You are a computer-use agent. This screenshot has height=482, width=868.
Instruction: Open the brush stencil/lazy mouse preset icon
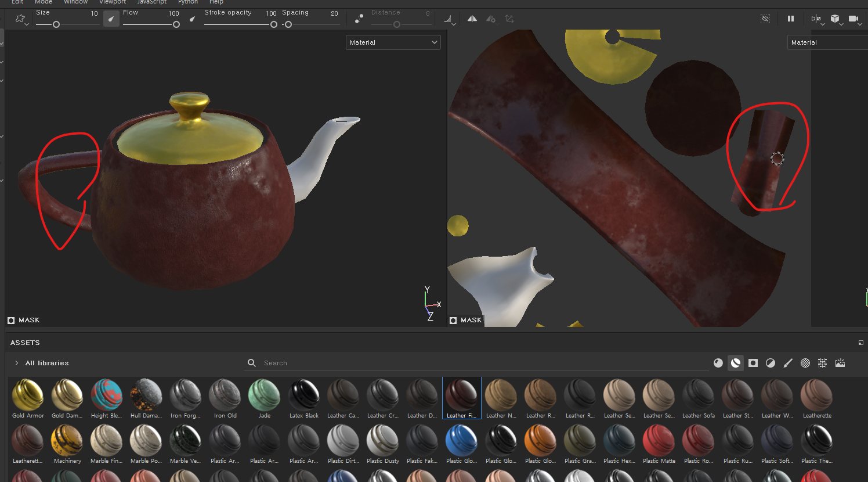click(x=21, y=19)
